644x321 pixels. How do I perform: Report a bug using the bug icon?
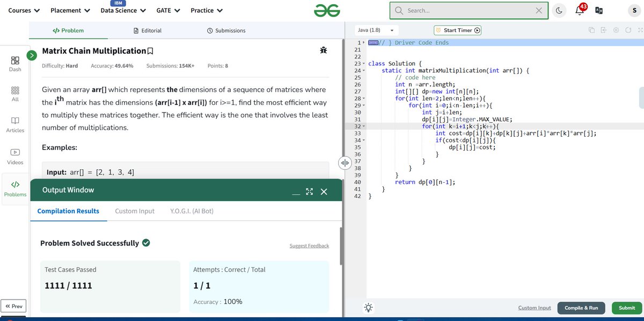pyautogui.click(x=323, y=49)
